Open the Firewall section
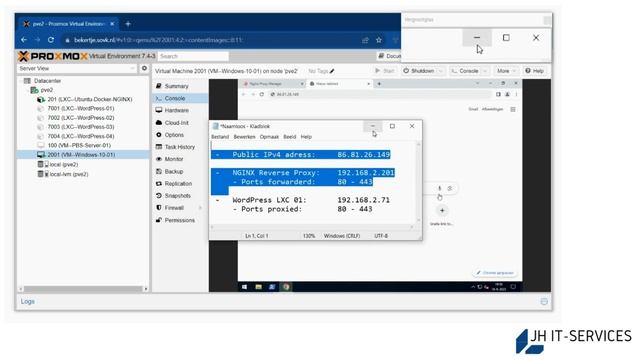The height and width of the screenshot is (360, 640). click(174, 208)
